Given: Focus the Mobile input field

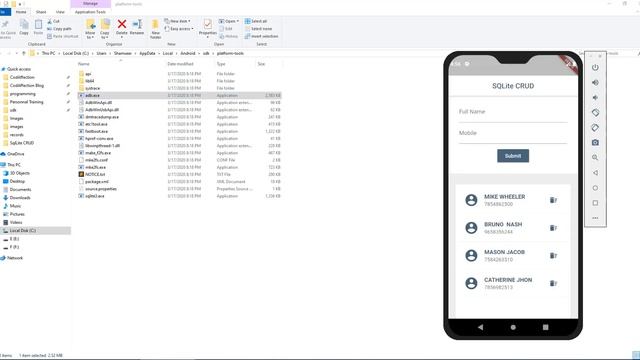Looking at the screenshot, I should [x=513, y=135].
